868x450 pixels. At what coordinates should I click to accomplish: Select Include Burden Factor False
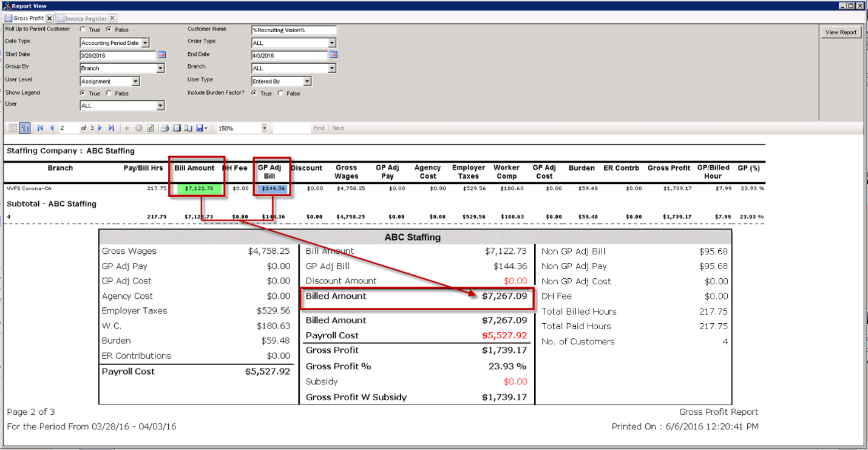[280, 94]
